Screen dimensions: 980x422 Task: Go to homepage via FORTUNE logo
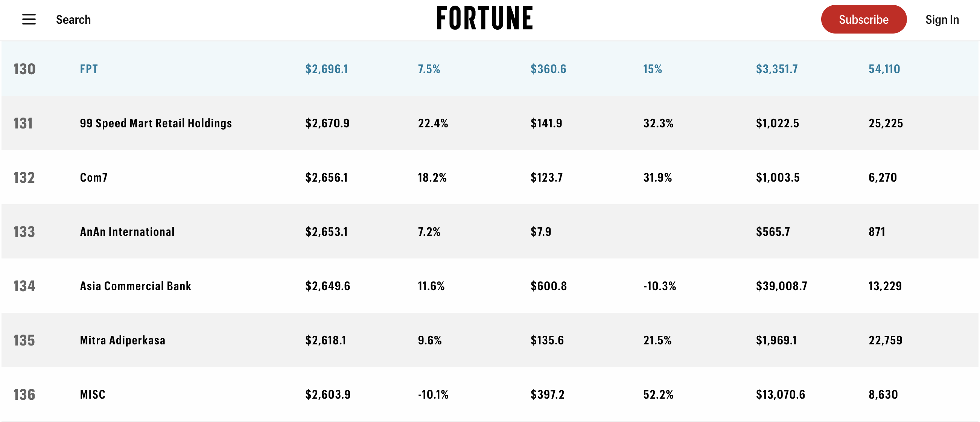click(485, 18)
